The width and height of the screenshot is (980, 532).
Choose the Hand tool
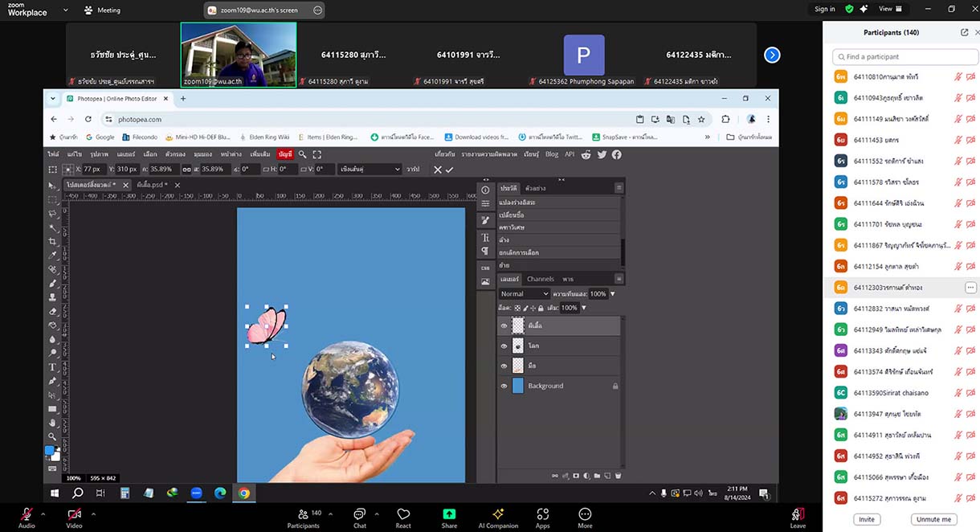tap(53, 423)
